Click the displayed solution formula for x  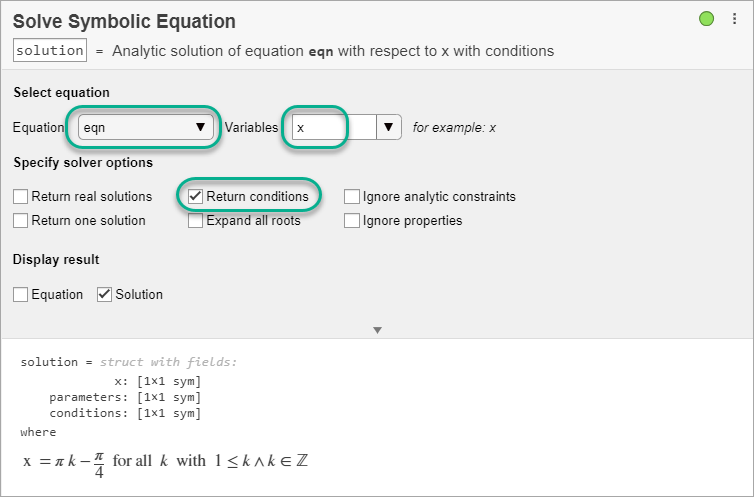tap(164, 463)
